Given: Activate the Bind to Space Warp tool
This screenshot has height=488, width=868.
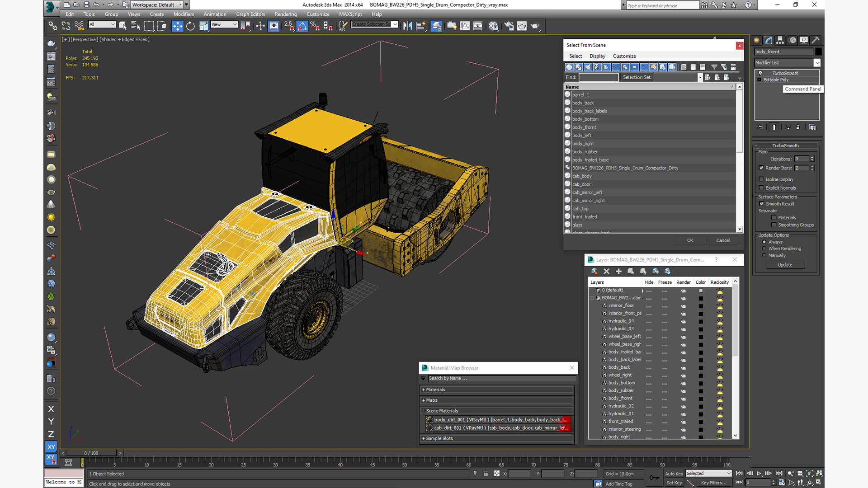Looking at the screenshot, I should (x=79, y=26).
